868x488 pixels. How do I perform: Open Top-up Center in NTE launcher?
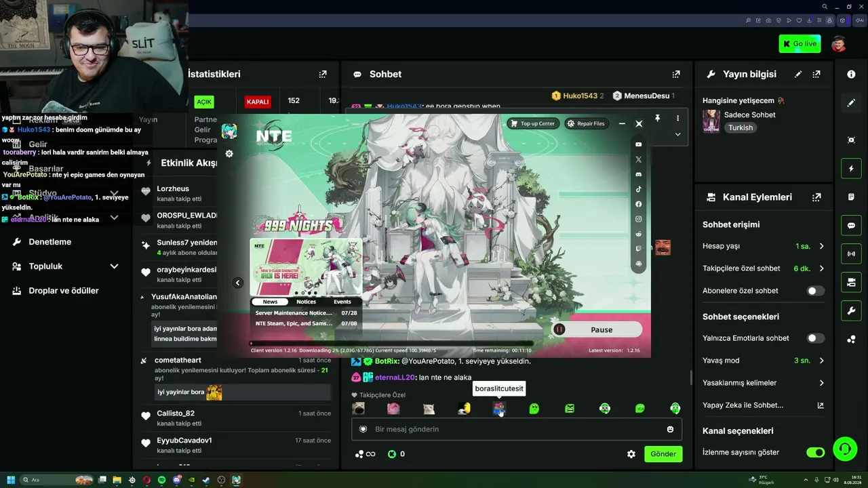[x=533, y=123]
